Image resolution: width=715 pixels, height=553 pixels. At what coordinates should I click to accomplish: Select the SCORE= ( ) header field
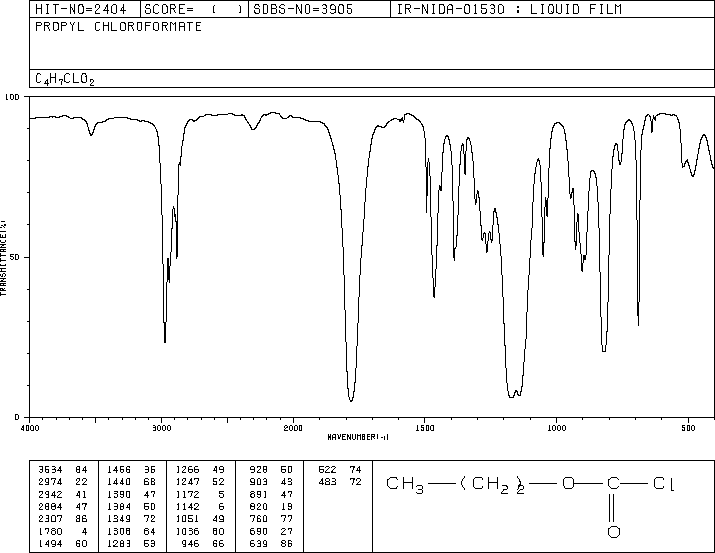(x=193, y=9)
